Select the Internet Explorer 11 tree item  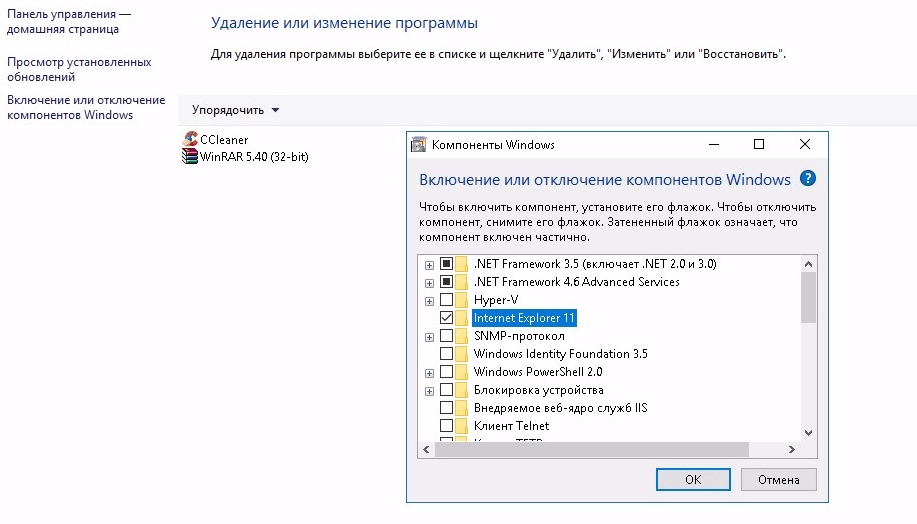[x=524, y=318]
